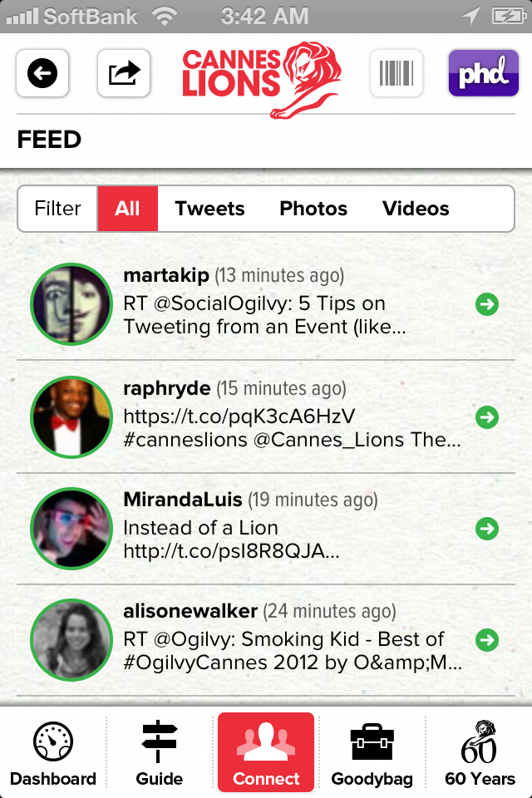Image resolution: width=532 pixels, height=798 pixels.
Task: Select the Connect tab
Action: (x=266, y=751)
